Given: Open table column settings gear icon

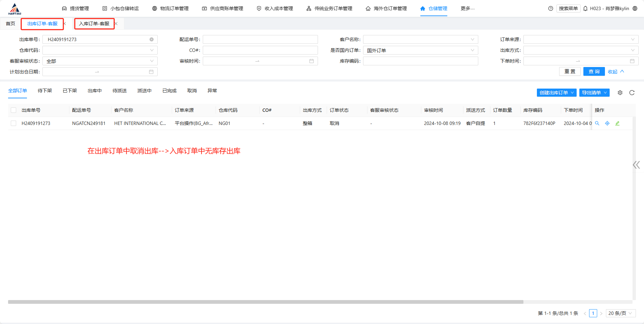Looking at the screenshot, I should [620, 93].
